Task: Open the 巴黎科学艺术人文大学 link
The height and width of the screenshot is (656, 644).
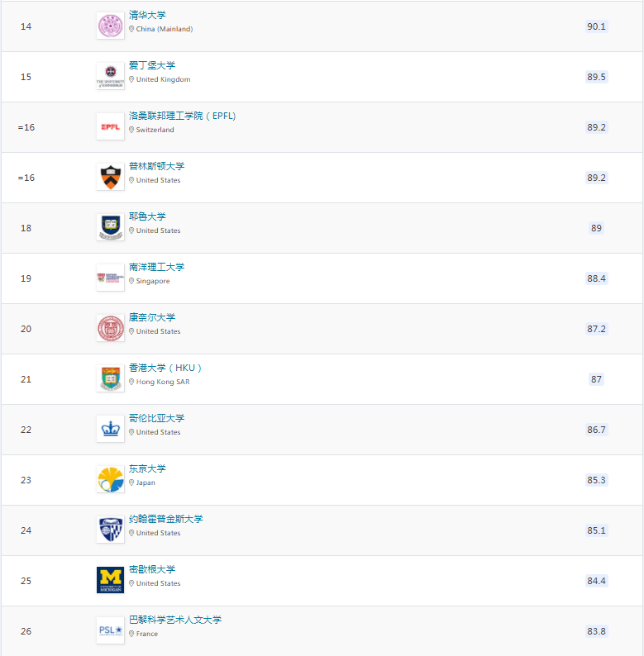Action: [175, 620]
